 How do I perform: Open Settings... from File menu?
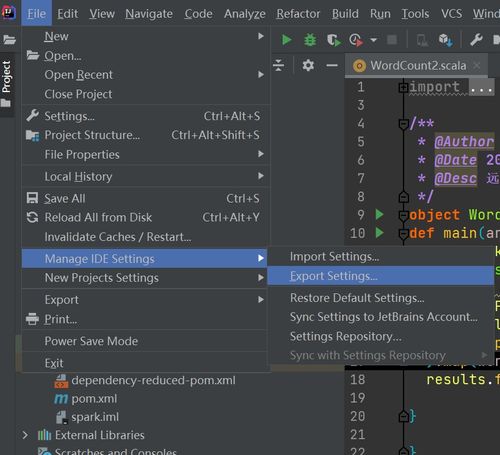coord(145,116)
